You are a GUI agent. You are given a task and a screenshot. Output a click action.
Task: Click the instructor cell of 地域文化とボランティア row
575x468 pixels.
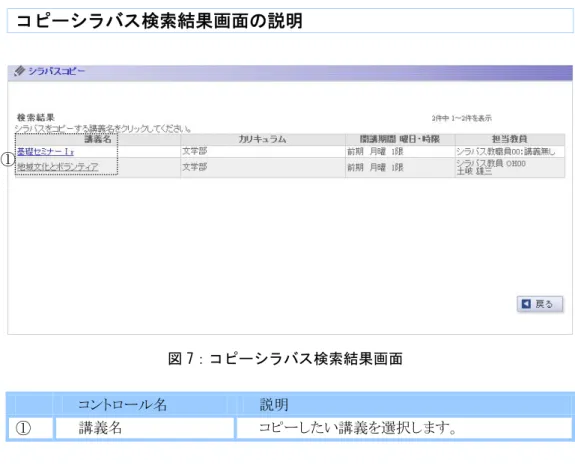(x=510, y=168)
